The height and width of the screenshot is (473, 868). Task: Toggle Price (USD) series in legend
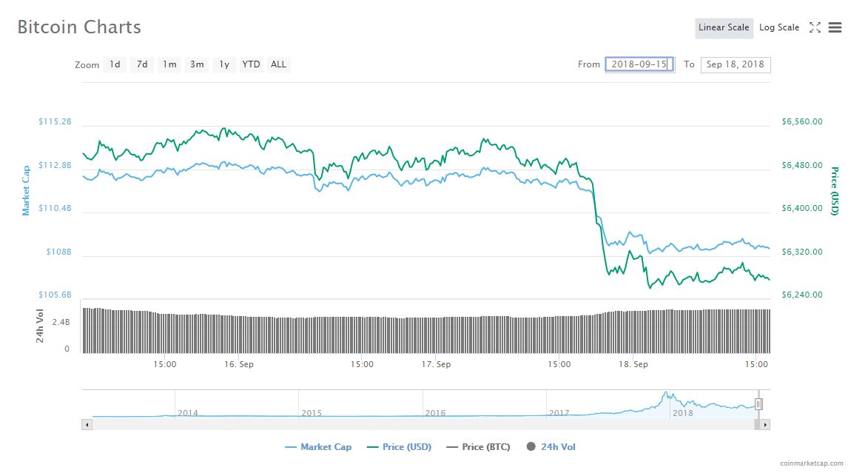[x=399, y=447]
